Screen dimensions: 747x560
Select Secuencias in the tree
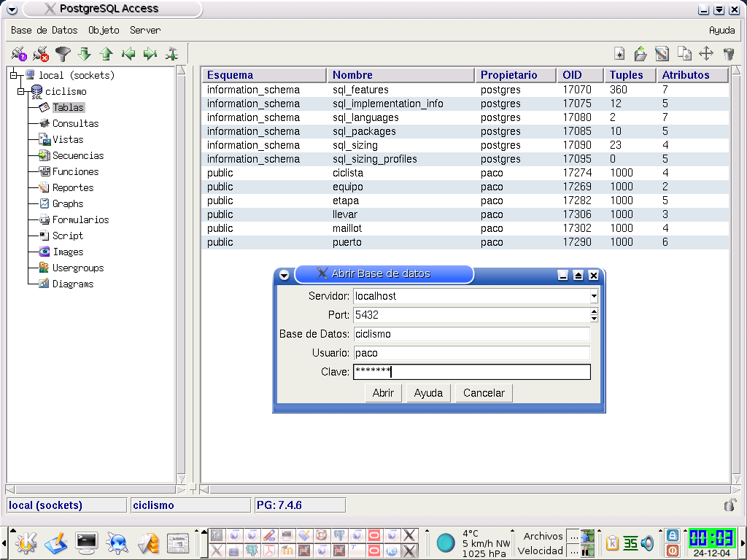(x=77, y=155)
